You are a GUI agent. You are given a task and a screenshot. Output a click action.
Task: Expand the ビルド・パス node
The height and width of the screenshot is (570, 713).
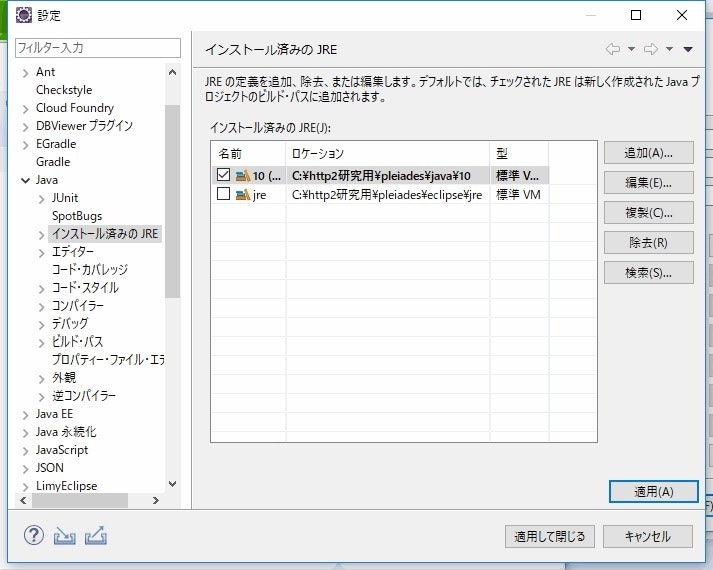click(x=41, y=343)
